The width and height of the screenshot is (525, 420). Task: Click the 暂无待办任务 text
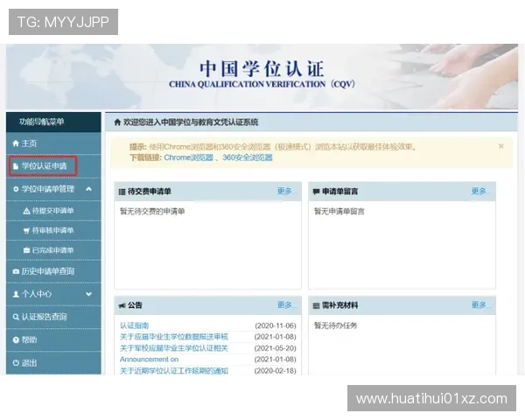pyautogui.click(x=335, y=325)
